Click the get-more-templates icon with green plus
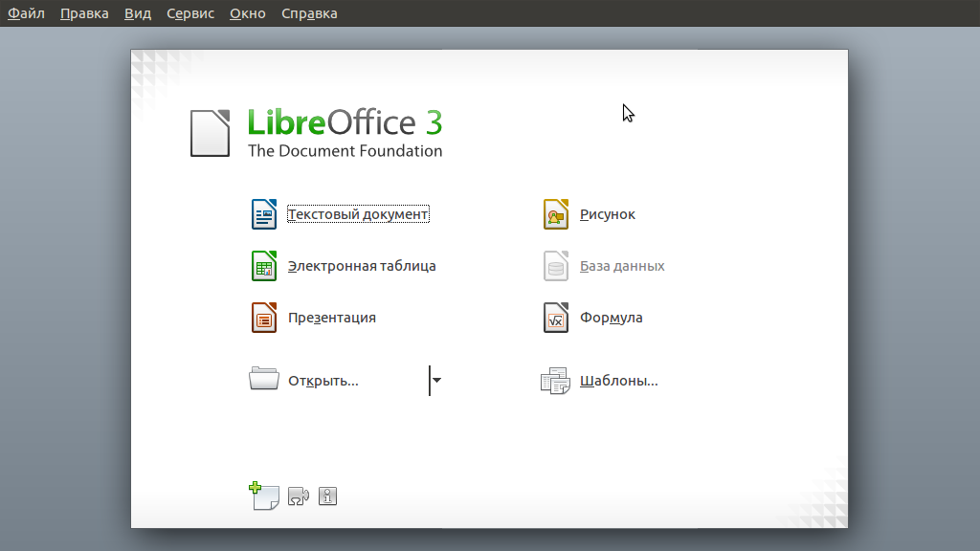 coord(263,496)
